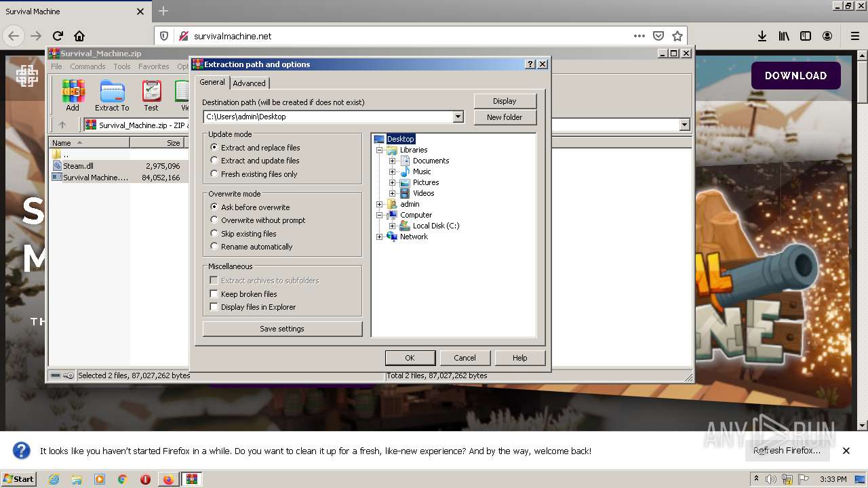Click the New folder button
The image size is (868, 488).
click(x=505, y=117)
